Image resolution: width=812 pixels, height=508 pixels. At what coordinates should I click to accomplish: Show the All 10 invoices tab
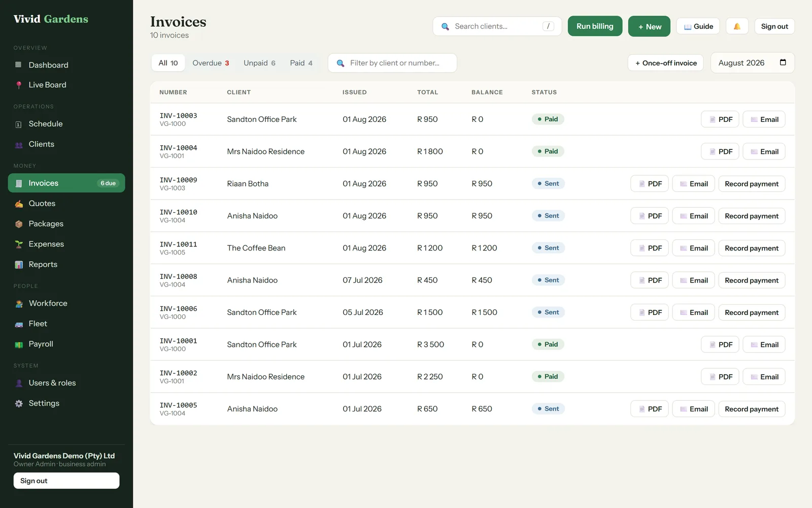click(x=168, y=63)
